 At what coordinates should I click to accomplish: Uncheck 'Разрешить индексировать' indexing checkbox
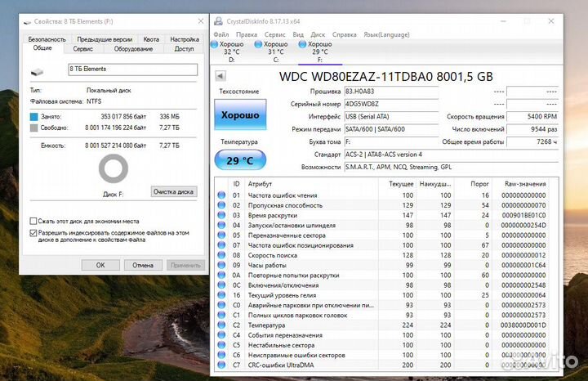[33, 233]
